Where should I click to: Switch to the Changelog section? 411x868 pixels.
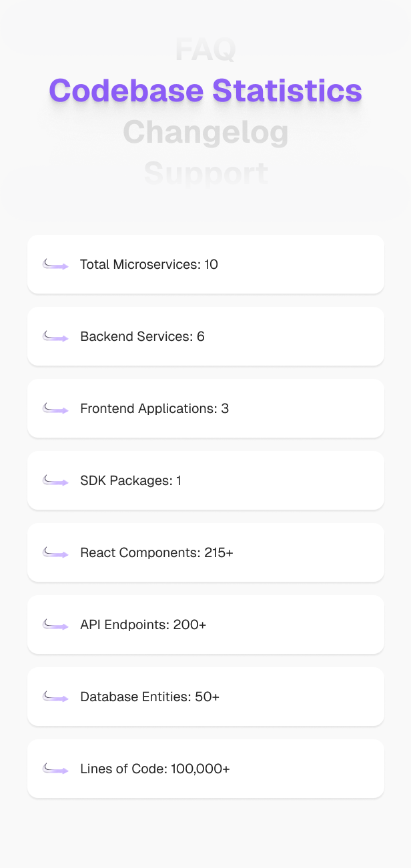(x=205, y=132)
